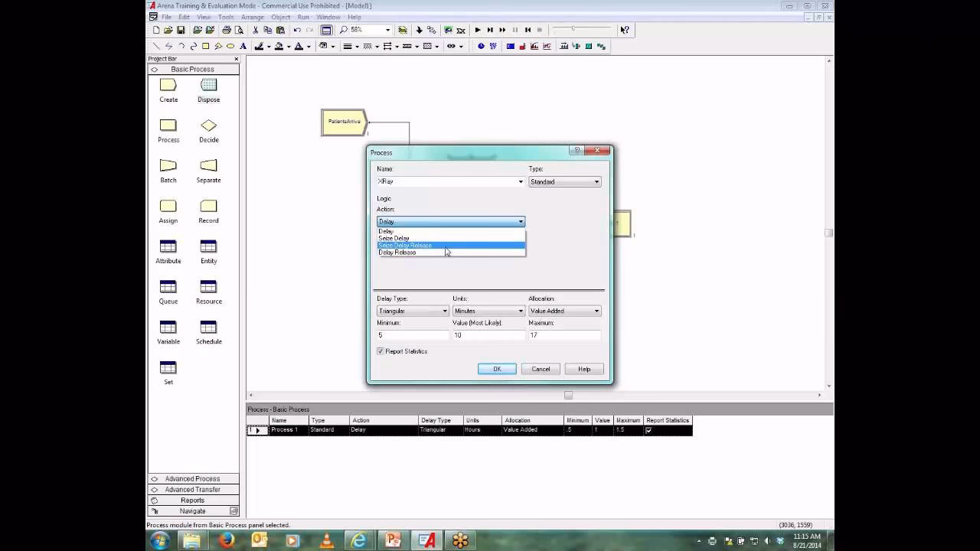Screen dimensions: 980x551
Task: Expand the Advanced Process panel
Action: tap(192, 478)
